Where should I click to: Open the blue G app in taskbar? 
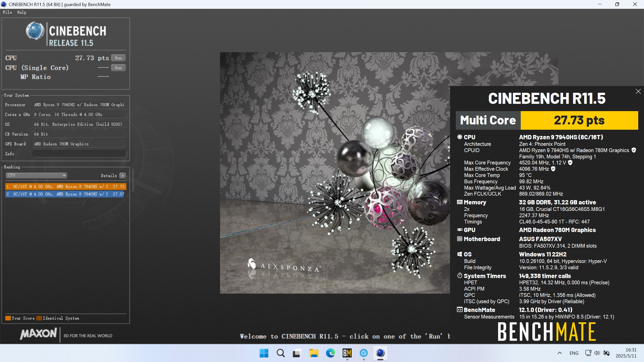(x=364, y=353)
